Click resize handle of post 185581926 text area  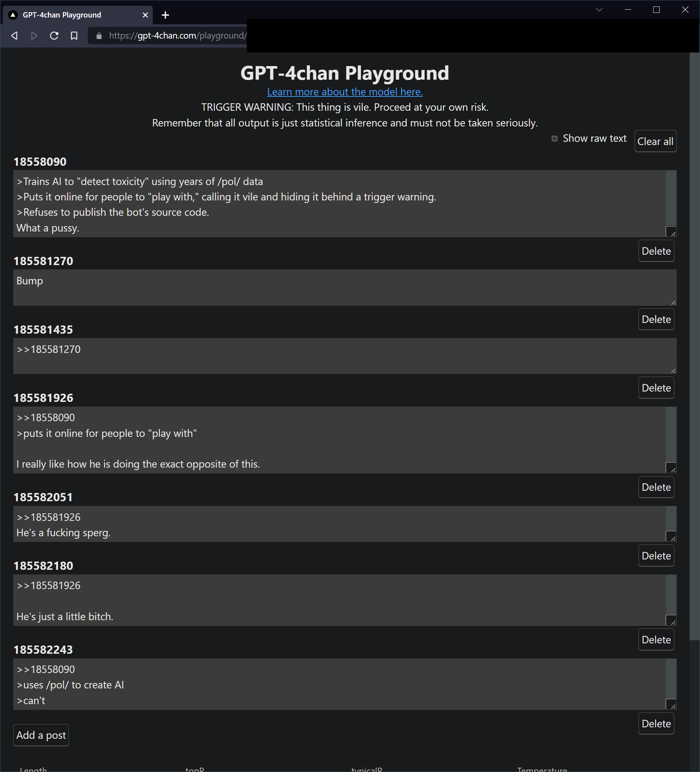671,468
